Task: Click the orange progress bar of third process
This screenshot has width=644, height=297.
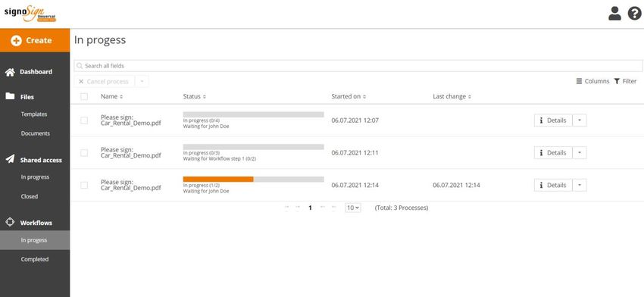Action: 218,179
